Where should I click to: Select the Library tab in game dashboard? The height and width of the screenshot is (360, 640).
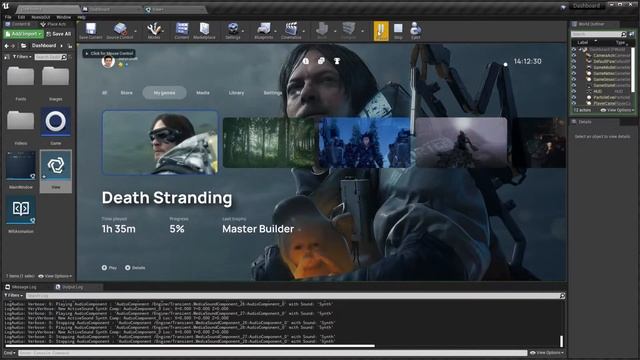[x=236, y=93]
